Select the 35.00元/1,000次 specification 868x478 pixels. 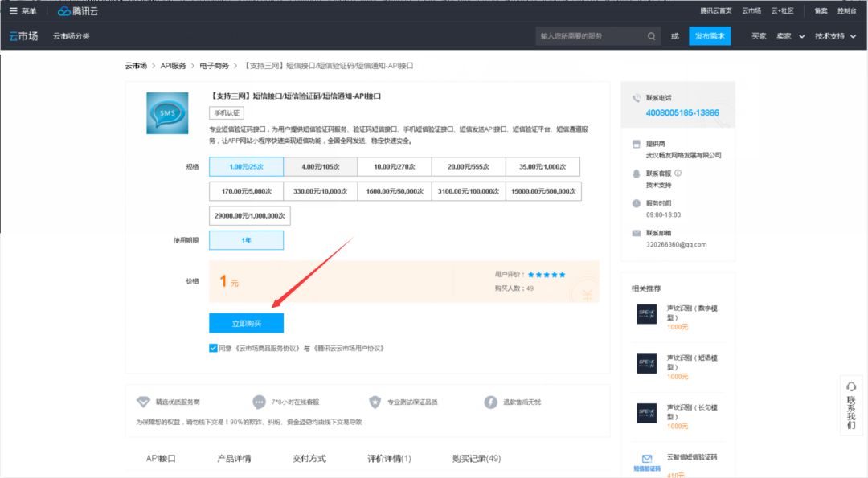542,166
